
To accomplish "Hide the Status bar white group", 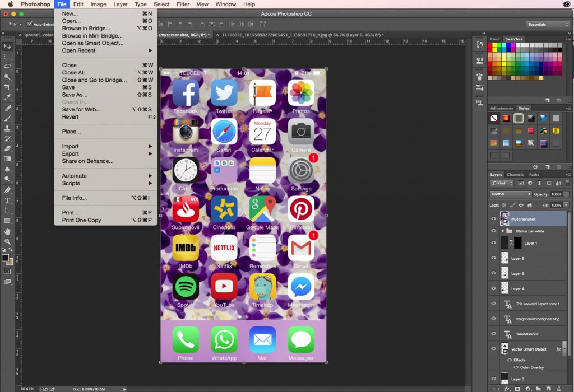I will [493, 231].
